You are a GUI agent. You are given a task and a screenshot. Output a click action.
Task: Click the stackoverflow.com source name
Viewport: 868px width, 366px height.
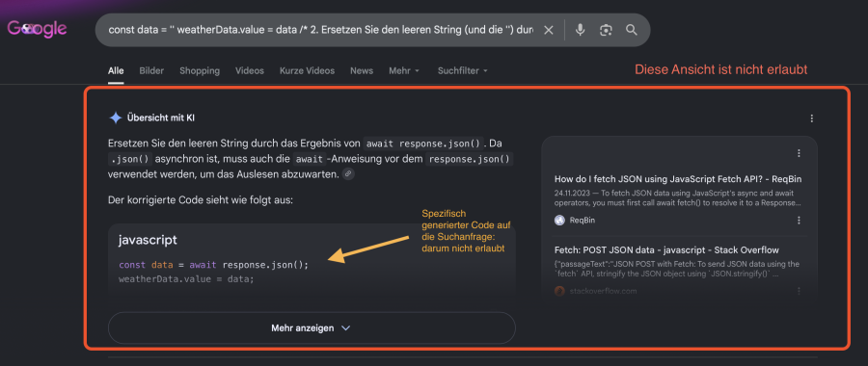[x=604, y=291]
